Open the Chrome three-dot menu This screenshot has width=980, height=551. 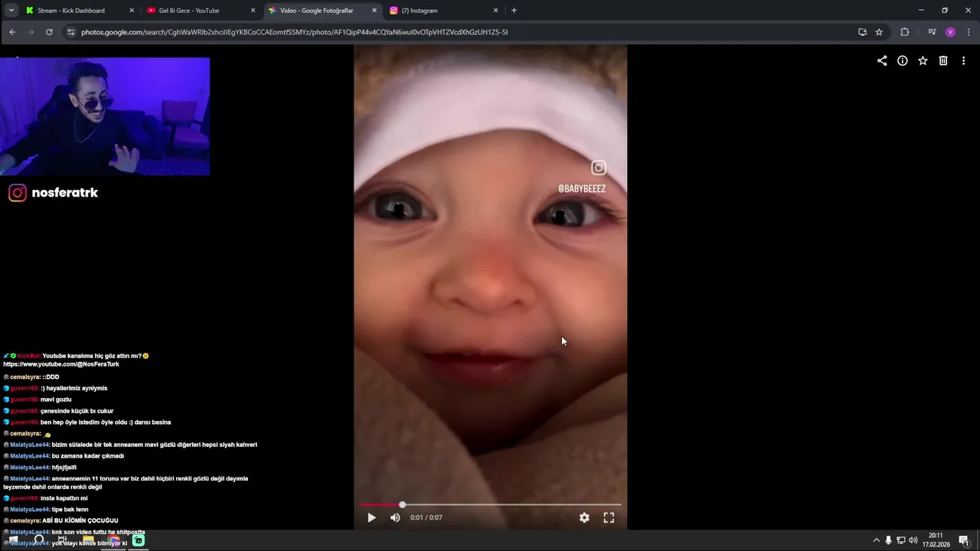969,32
